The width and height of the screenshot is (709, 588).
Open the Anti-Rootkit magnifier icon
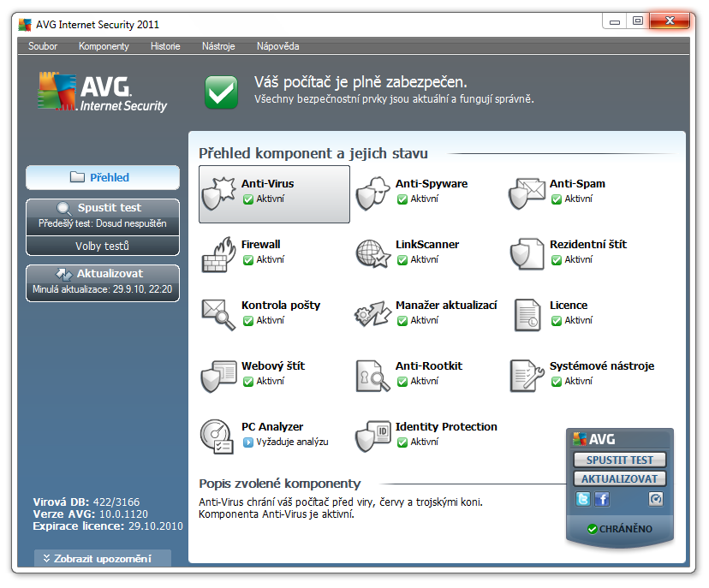coord(373,376)
